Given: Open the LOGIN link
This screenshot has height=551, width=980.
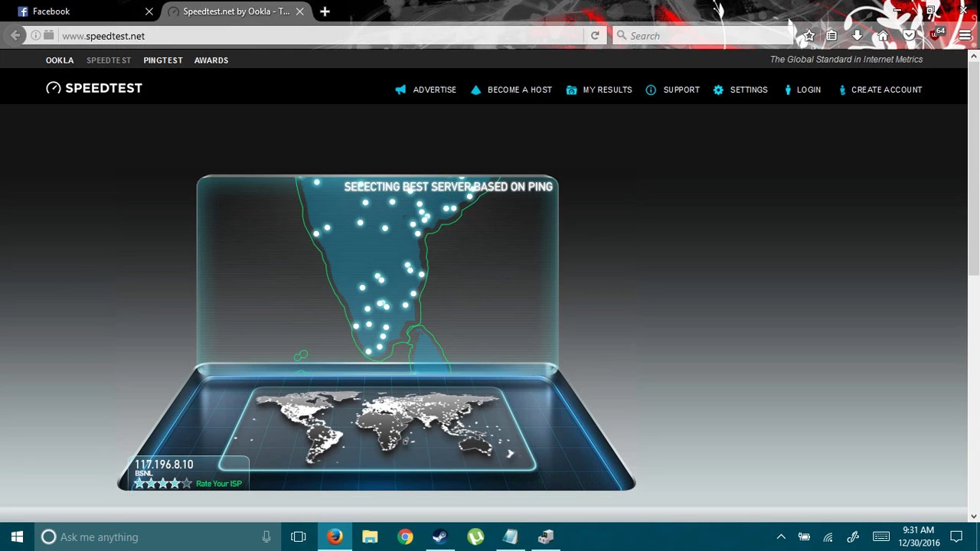Looking at the screenshot, I should (808, 90).
